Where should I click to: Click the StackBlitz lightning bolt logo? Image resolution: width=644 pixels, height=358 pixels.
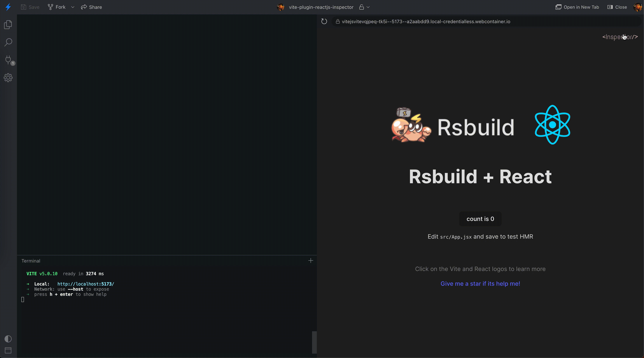[x=8, y=7]
